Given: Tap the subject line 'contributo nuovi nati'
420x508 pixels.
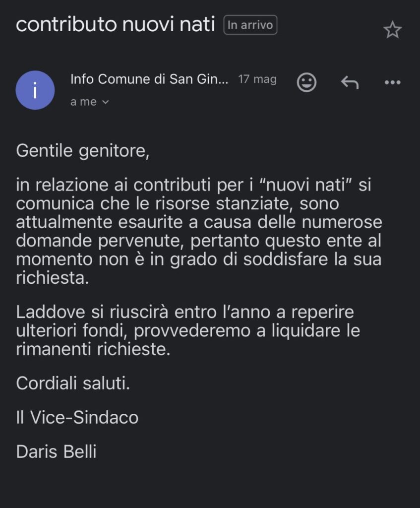Looking at the screenshot, I should point(115,24).
